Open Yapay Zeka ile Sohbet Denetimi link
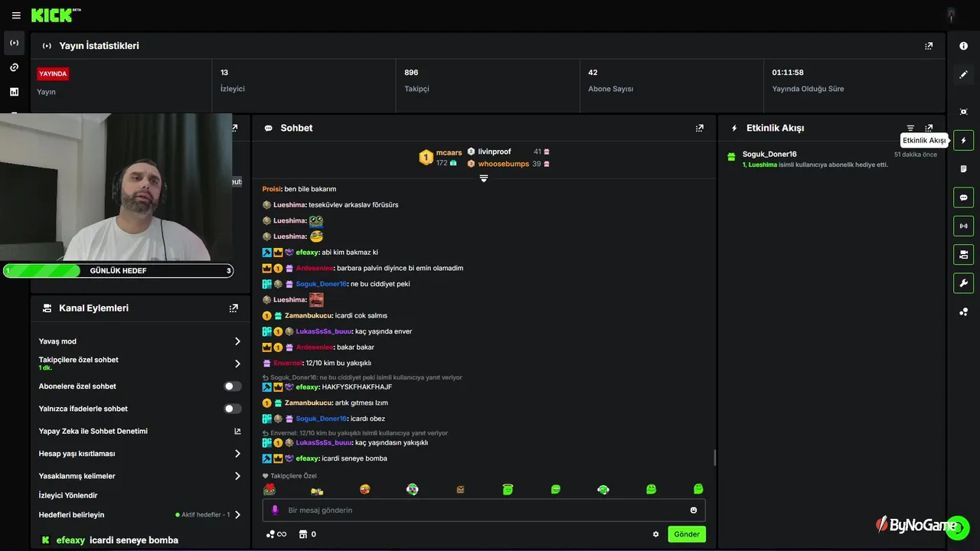The width and height of the screenshot is (980, 551). point(237,431)
